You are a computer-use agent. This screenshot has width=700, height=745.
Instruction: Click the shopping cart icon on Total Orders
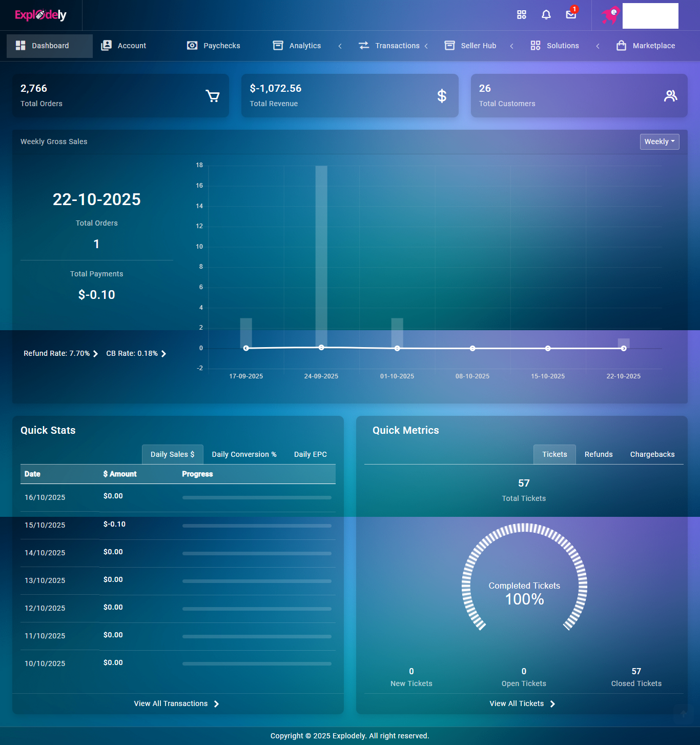coord(213,96)
